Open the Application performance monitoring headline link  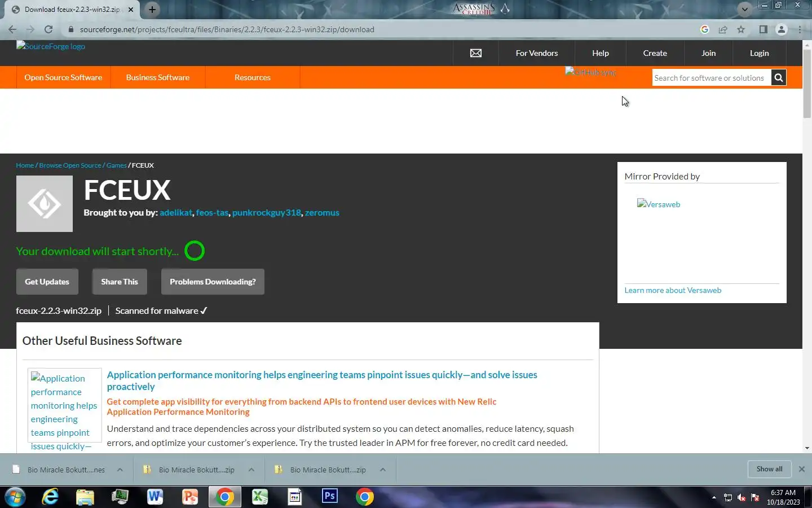(322, 380)
